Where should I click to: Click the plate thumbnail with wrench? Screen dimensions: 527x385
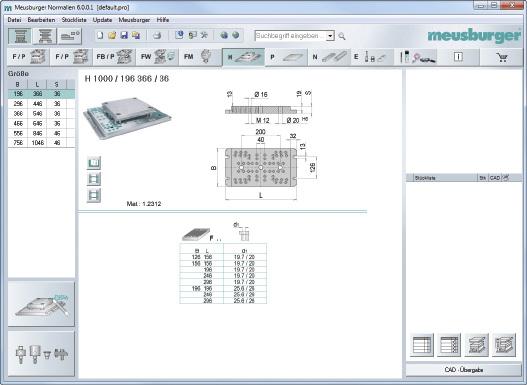coord(41,304)
